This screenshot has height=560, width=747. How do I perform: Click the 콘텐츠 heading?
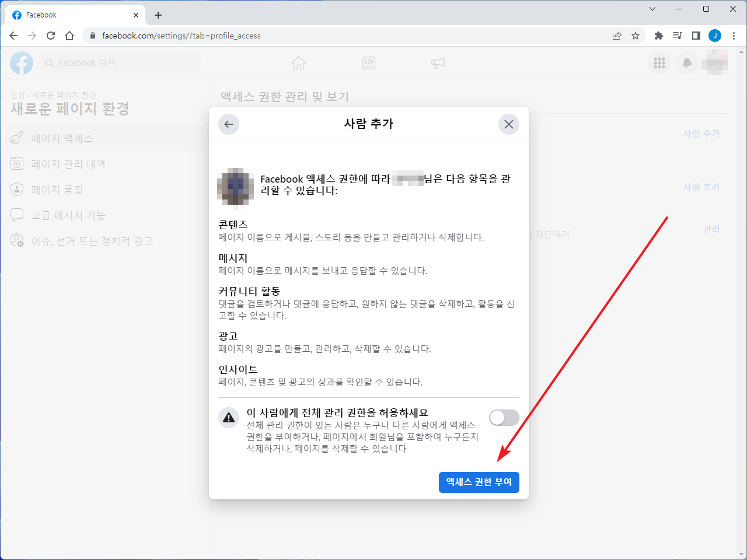(233, 225)
